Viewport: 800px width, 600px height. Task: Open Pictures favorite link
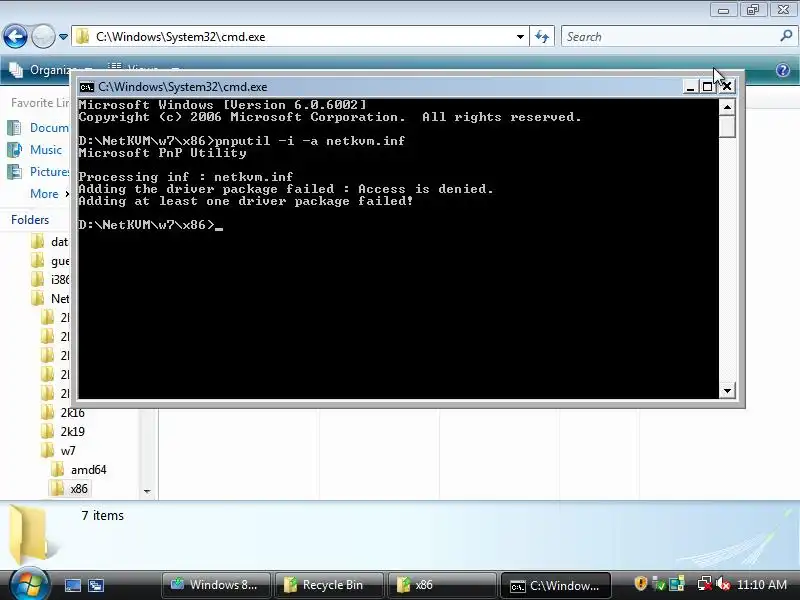[39, 172]
